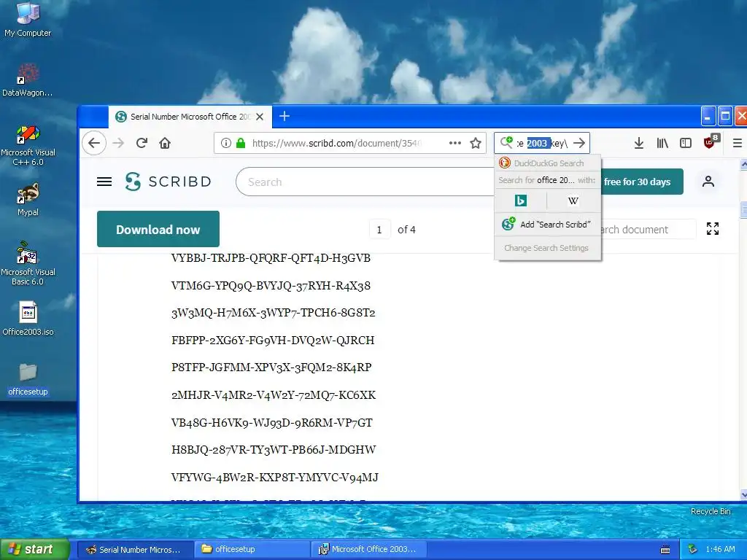Add "Search Scribd" search engine
This screenshot has height=560, width=747.
click(x=548, y=225)
